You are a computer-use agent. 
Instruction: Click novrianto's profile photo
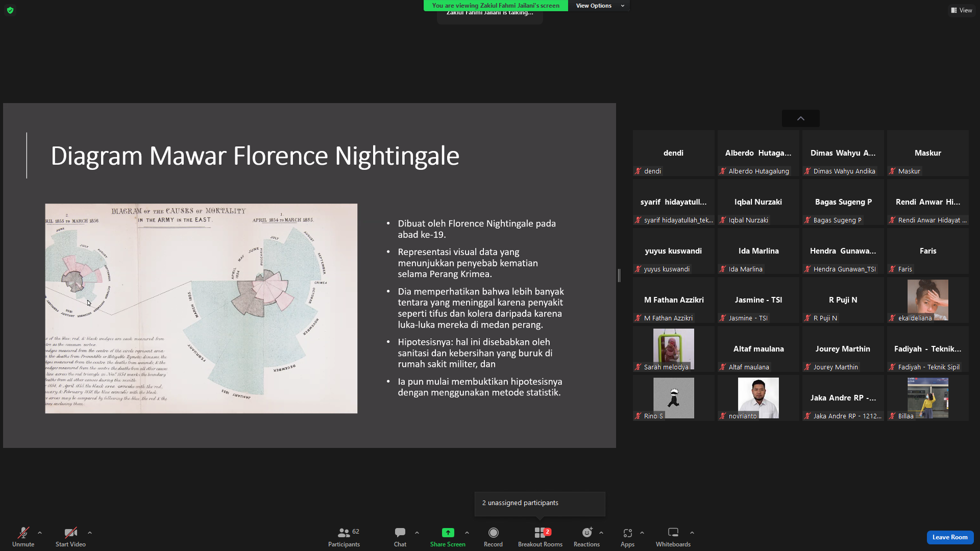coord(758,397)
